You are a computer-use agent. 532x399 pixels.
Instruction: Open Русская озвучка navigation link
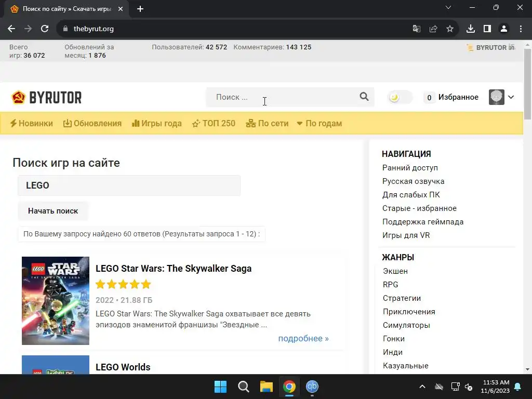pyautogui.click(x=413, y=181)
